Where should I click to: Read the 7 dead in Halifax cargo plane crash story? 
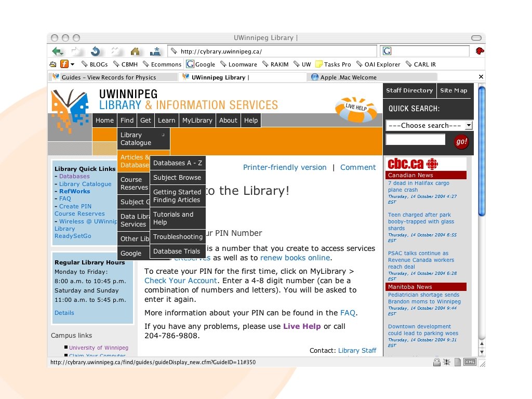coord(418,187)
